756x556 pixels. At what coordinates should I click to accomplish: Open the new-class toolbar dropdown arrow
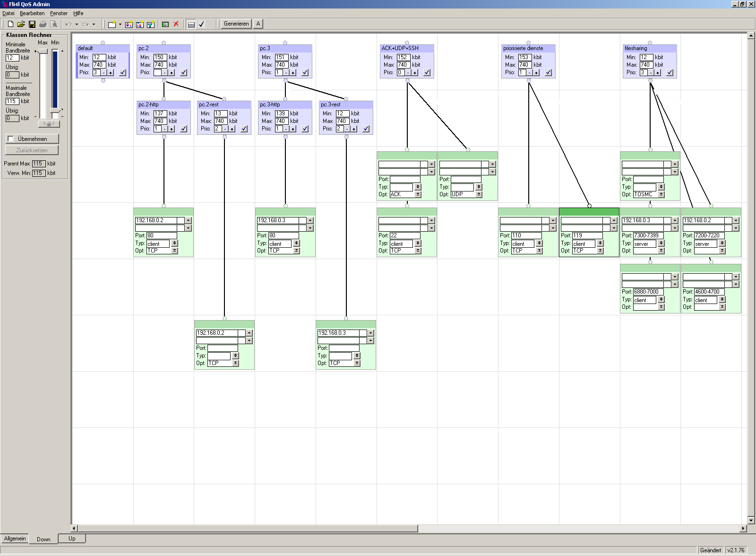pyautogui.click(x=120, y=24)
